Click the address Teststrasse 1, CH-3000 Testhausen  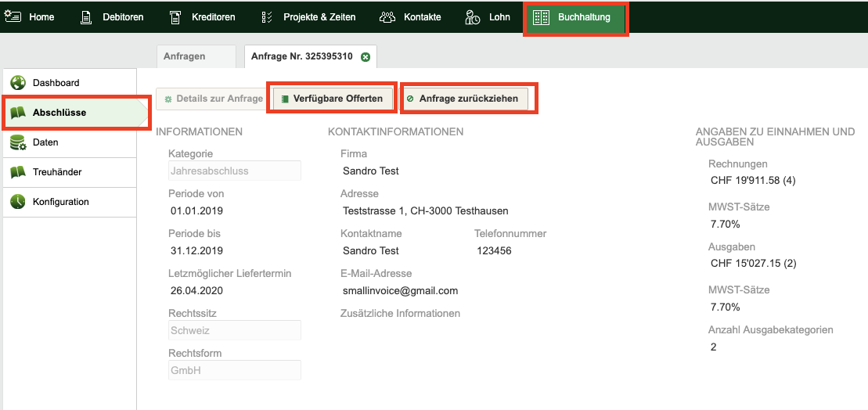coord(426,210)
